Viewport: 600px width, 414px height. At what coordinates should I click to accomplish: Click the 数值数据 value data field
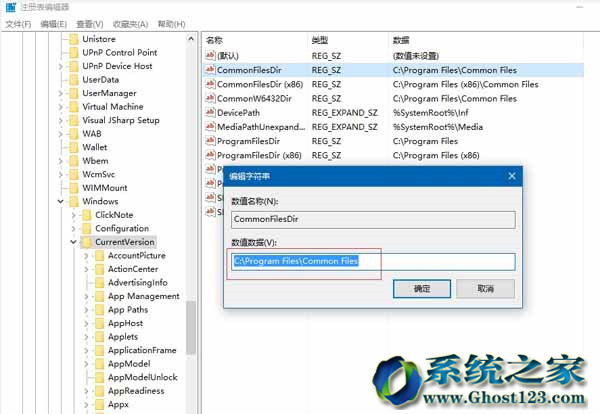[373, 262]
